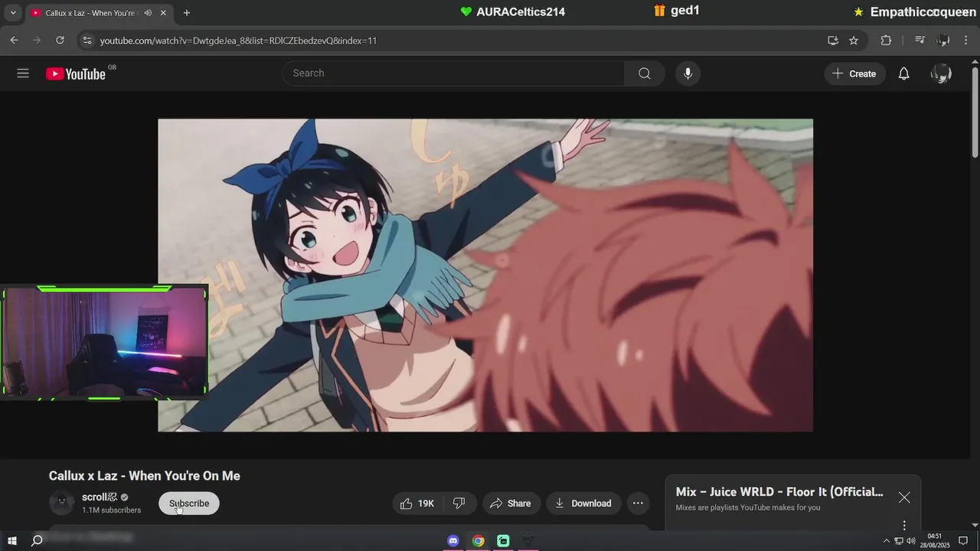View site information icon in address bar
Image resolution: width=980 pixels, height=551 pixels.
(87, 40)
